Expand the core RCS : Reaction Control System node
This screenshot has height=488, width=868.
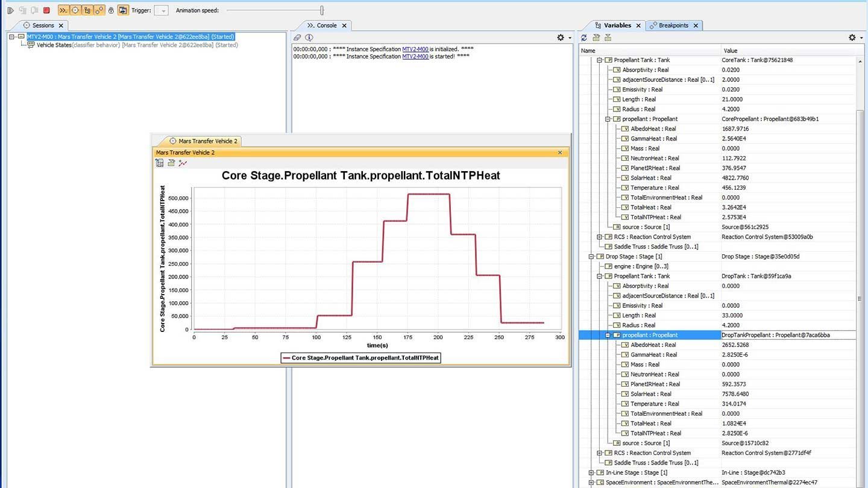(600, 237)
